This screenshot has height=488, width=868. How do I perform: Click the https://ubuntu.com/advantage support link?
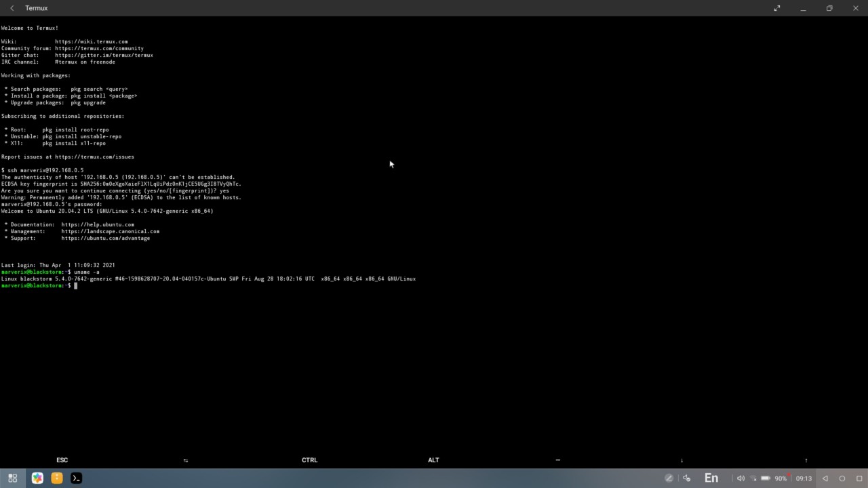pyautogui.click(x=105, y=238)
